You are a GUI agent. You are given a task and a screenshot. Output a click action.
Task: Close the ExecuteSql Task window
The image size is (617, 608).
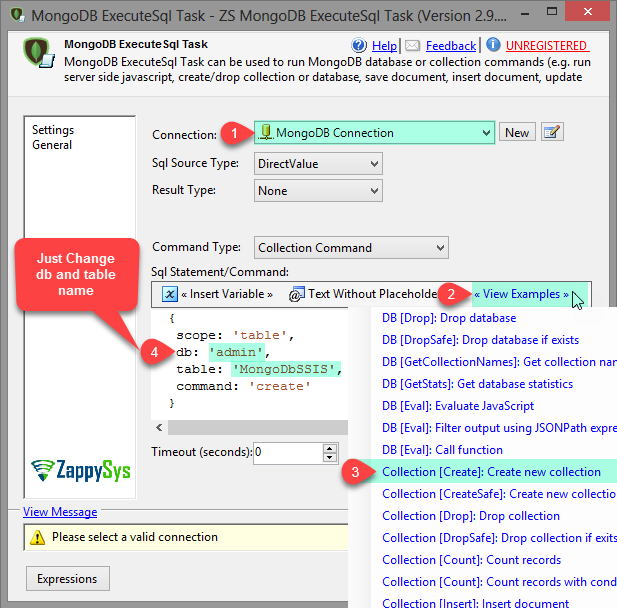point(587,11)
